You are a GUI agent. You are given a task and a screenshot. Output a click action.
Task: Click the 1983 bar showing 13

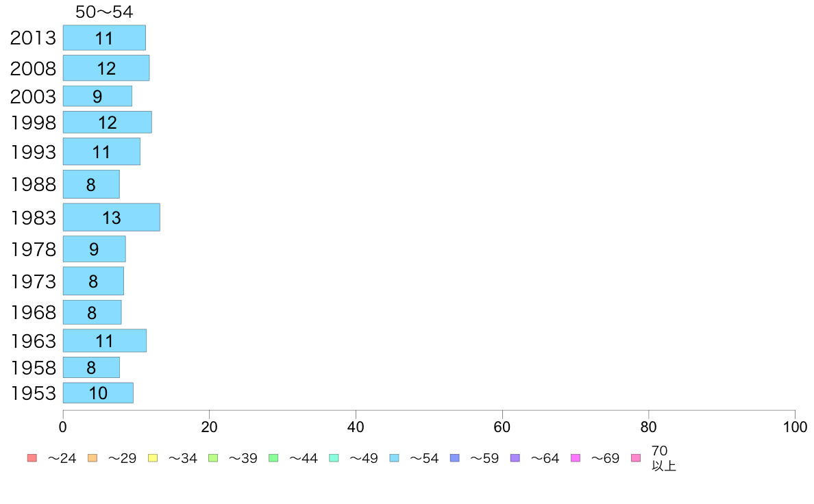tap(112, 217)
